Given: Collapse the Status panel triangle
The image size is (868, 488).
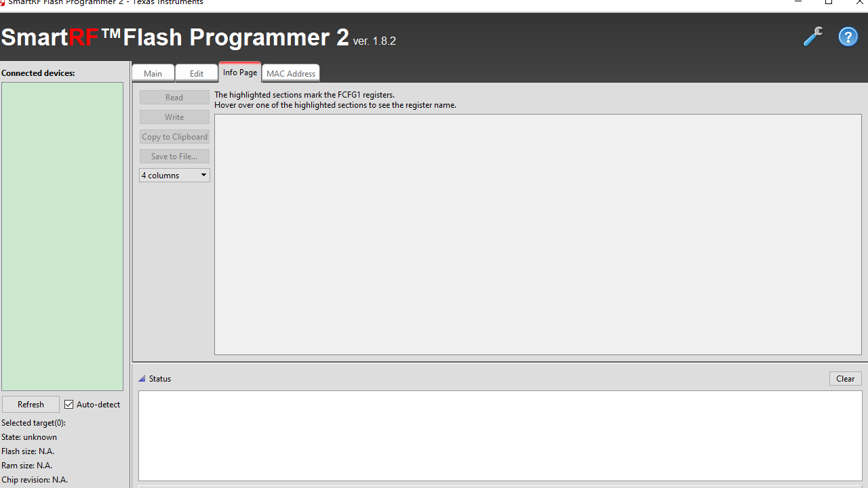Looking at the screenshot, I should pos(142,378).
